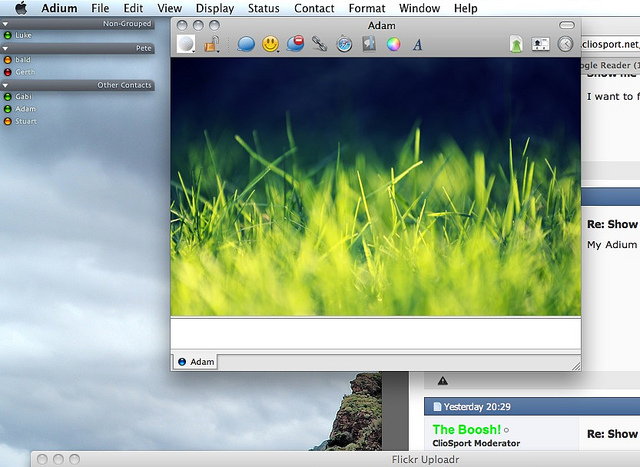Image resolution: width=640 pixels, height=467 pixels.
Task: Open the Contact menu in menu bar
Action: [x=314, y=8]
